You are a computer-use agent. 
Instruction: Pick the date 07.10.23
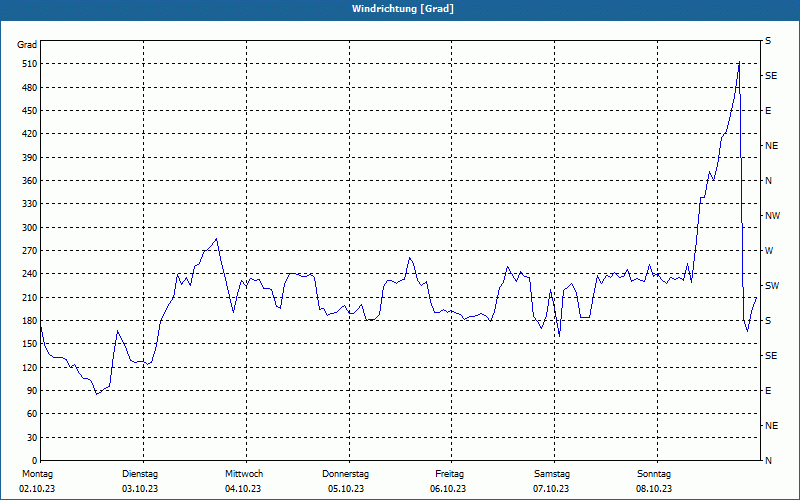pyautogui.click(x=551, y=489)
